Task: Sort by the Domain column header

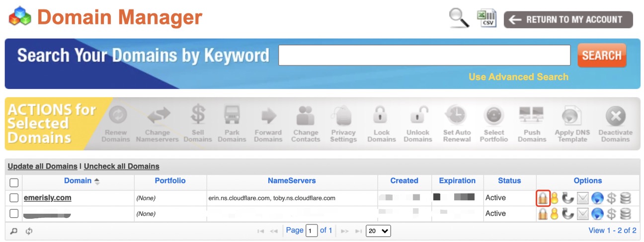Action: click(x=78, y=181)
